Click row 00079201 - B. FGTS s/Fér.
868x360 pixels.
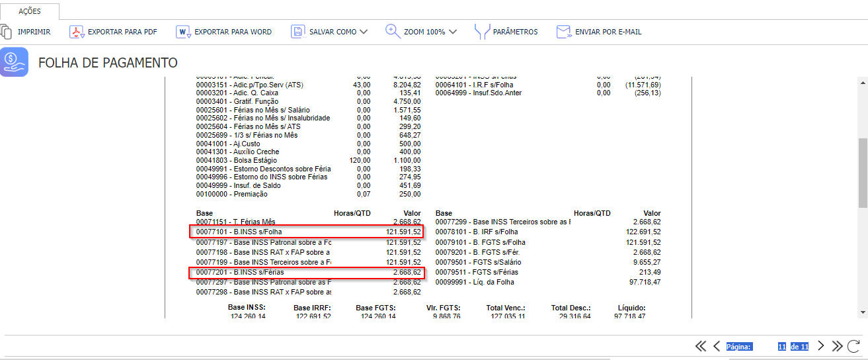click(548, 252)
